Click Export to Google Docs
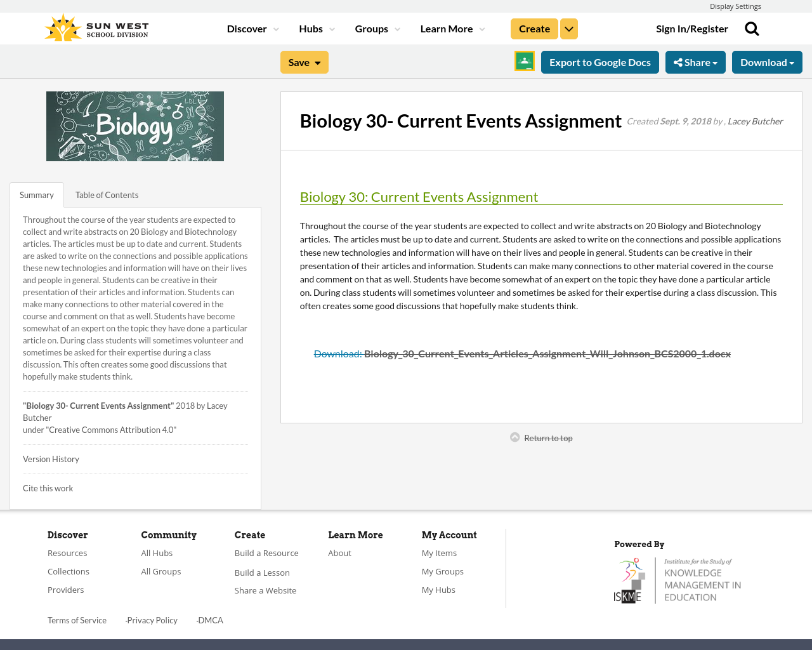 (x=600, y=62)
